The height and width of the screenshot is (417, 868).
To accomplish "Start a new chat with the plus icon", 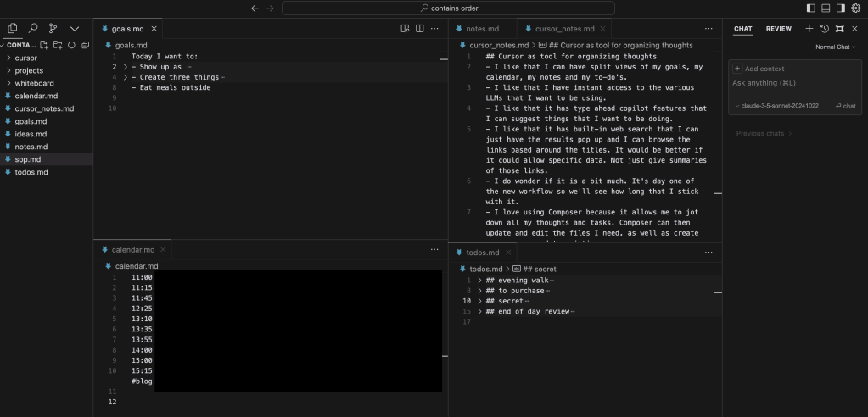I will point(809,29).
